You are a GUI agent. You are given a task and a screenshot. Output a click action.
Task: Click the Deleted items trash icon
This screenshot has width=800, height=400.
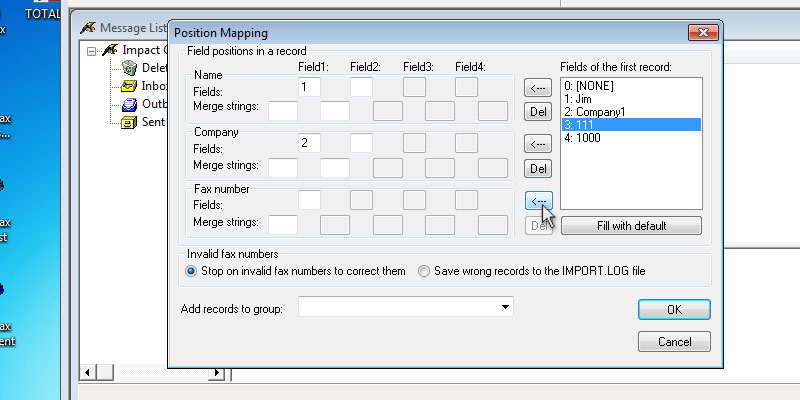click(x=128, y=68)
